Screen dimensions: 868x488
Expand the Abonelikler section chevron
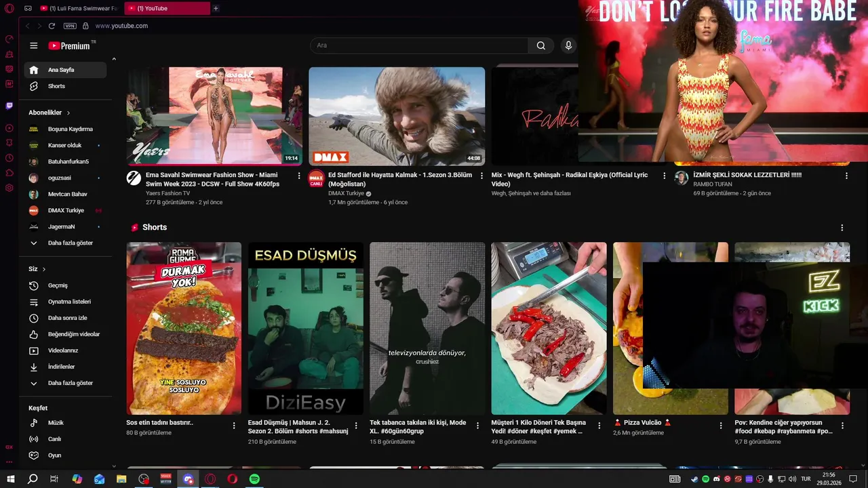click(x=68, y=113)
